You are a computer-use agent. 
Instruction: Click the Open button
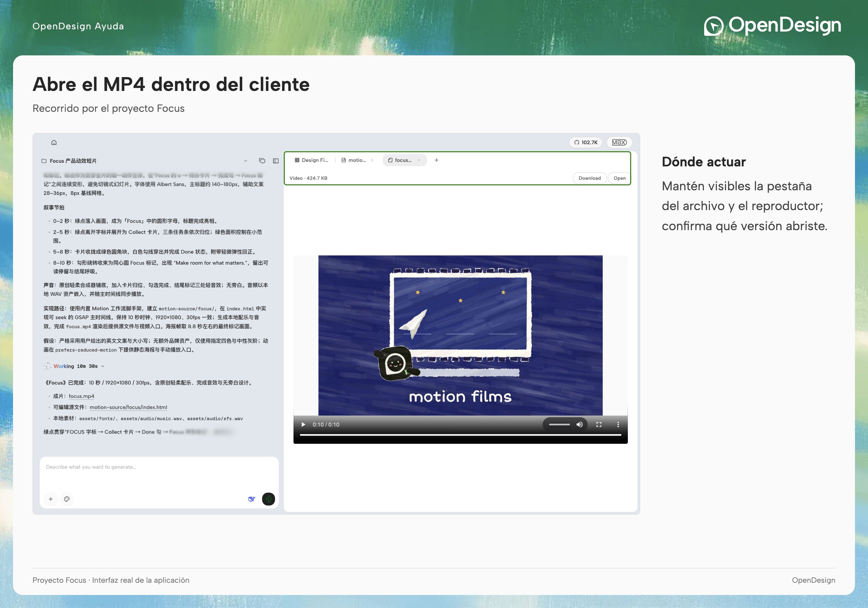(619, 178)
